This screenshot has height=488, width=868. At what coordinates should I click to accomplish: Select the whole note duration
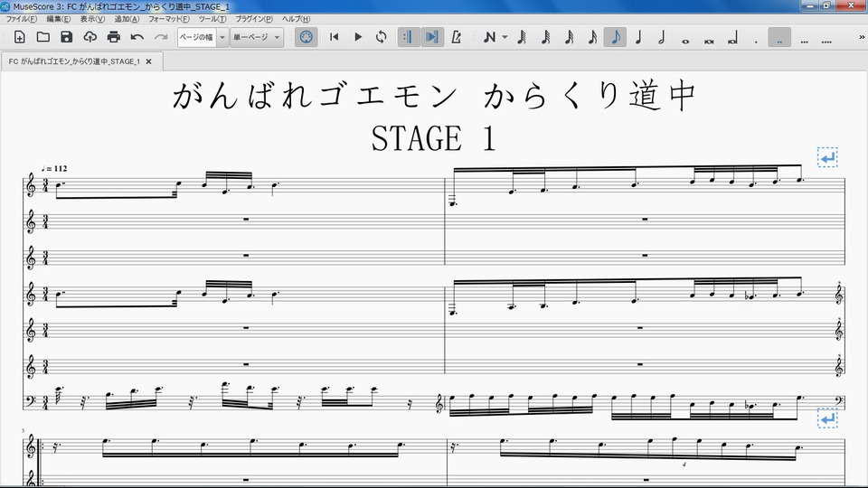[x=685, y=40]
